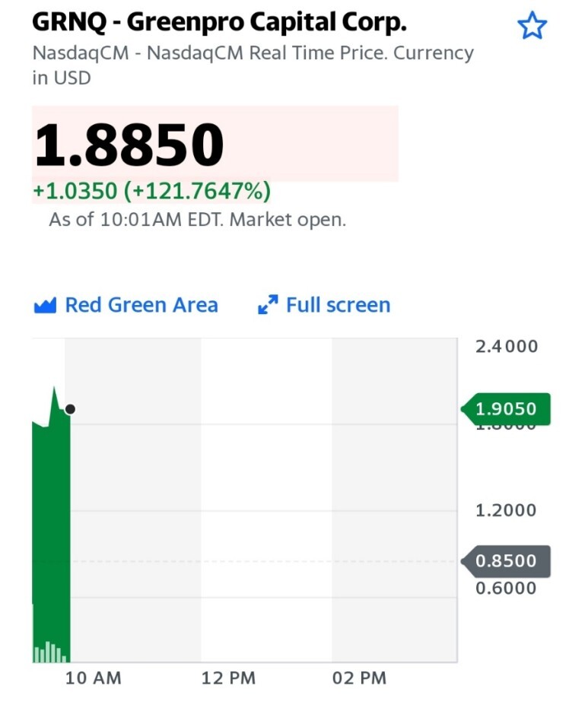This screenshot has width=588, height=708.
Task: Click the 0.6000 y-axis label
Action: pyautogui.click(x=506, y=588)
